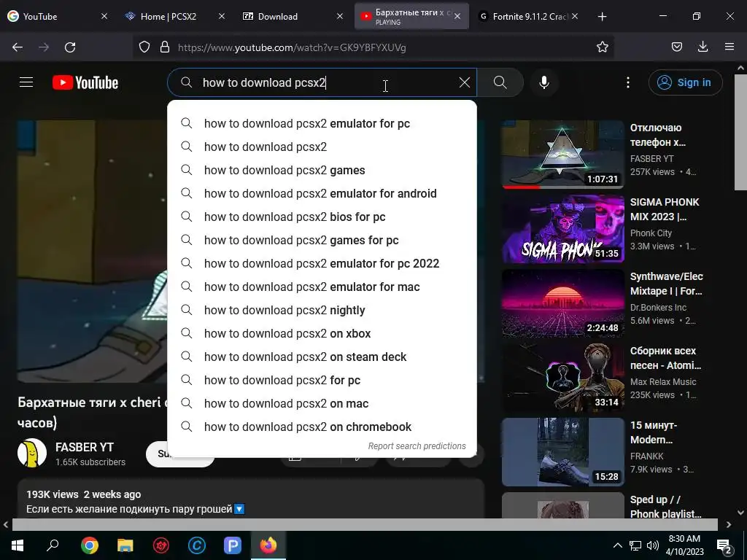Open the YouTube hamburger guide menu
The width and height of the screenshot is (747, 560).
[26, 82]
